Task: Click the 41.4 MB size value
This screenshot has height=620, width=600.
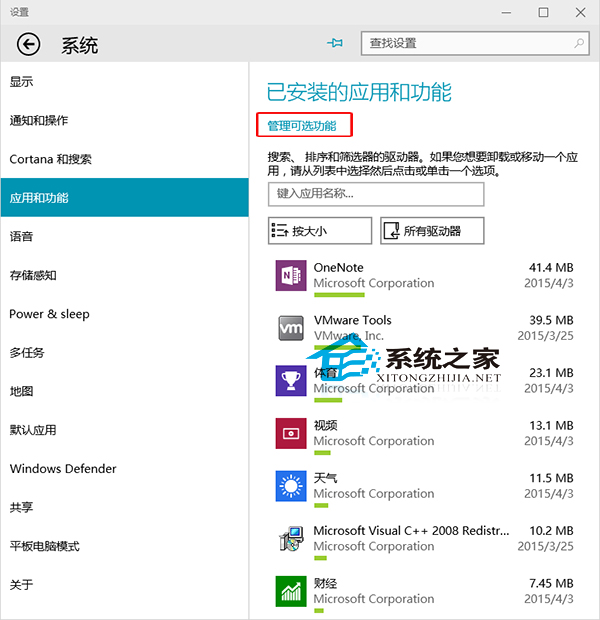Action: point(551,268)
